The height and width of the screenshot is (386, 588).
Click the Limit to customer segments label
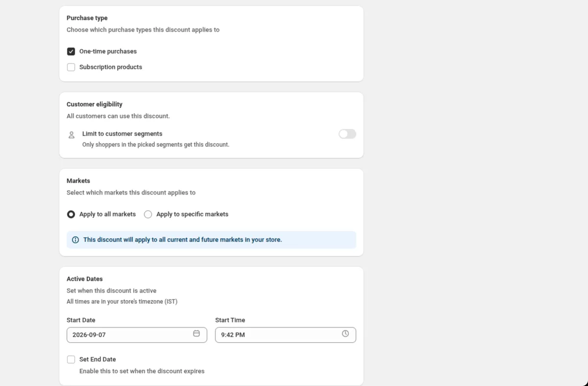click(x=122, y=134)
